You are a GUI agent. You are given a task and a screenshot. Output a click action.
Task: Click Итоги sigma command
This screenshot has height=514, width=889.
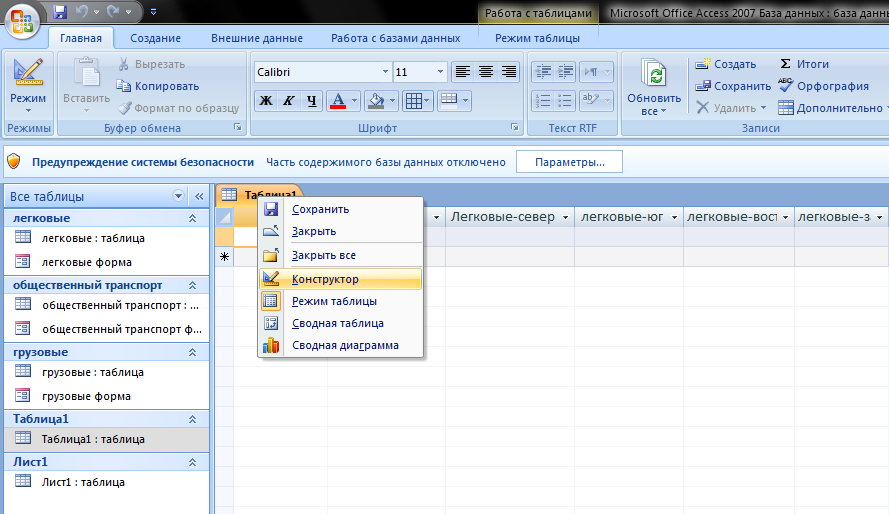[x=804, y=64]
